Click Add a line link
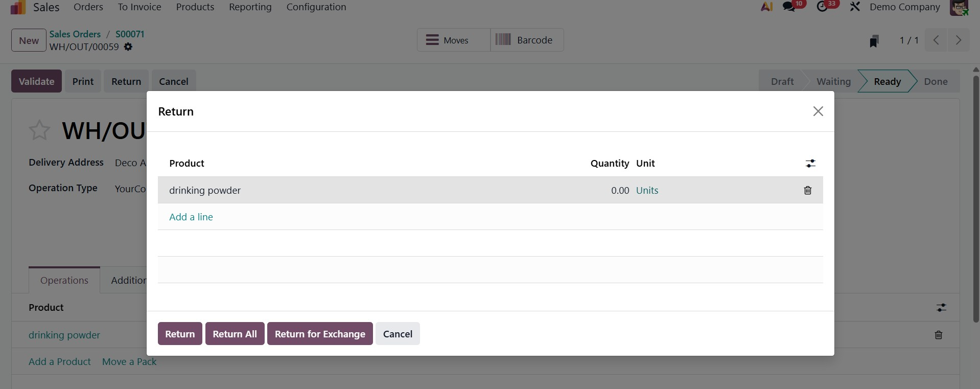 click(191, 217)
